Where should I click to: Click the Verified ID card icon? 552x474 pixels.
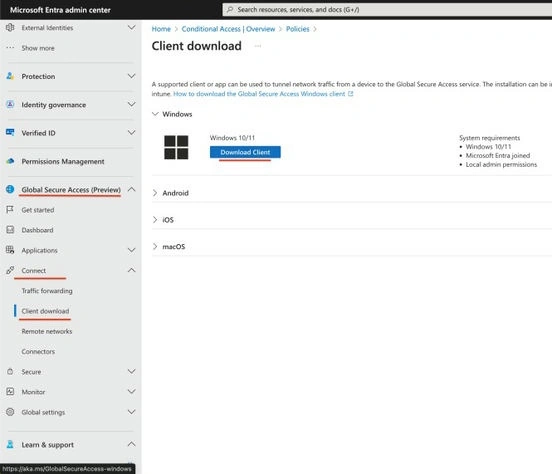[10, 133]
